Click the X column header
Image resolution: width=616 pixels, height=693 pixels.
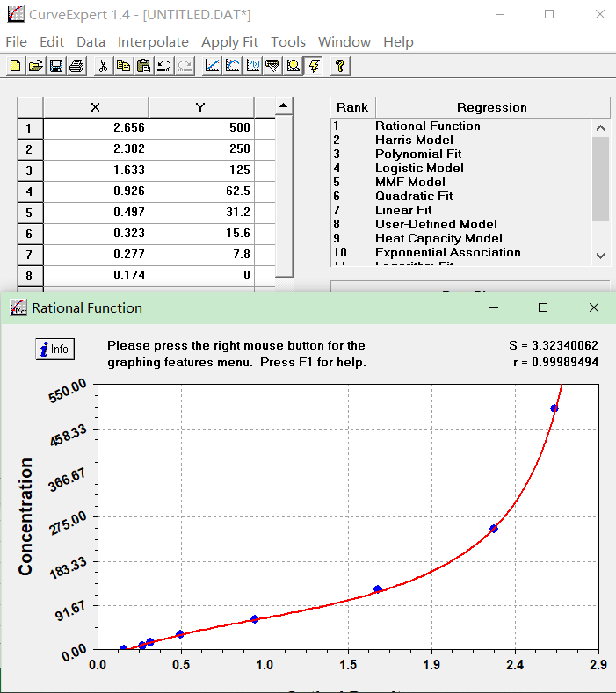coord(95,107)
